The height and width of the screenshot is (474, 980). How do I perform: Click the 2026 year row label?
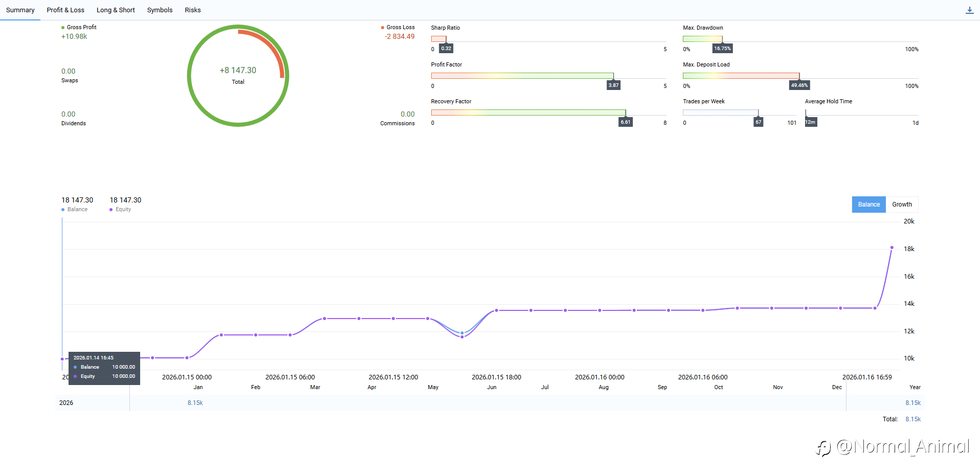pyautogui.click(x=66, y=403)
